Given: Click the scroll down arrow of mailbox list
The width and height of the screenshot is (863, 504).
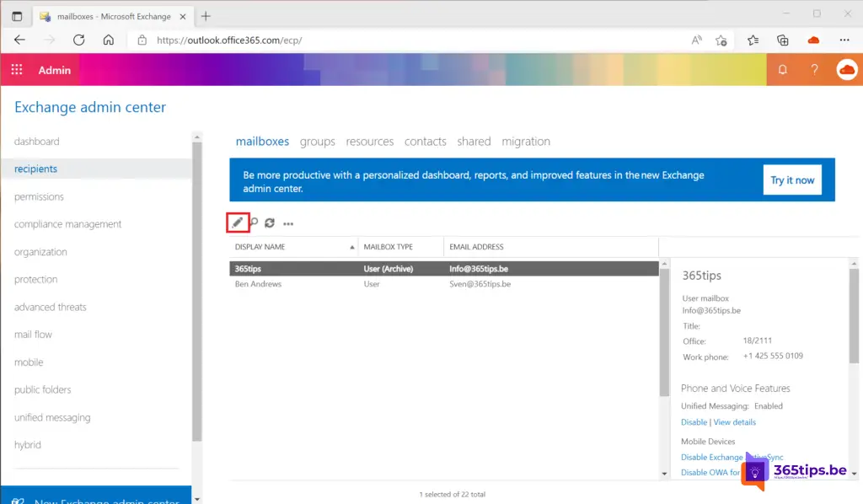Looking at the screenshot, I should coord(664,474).
